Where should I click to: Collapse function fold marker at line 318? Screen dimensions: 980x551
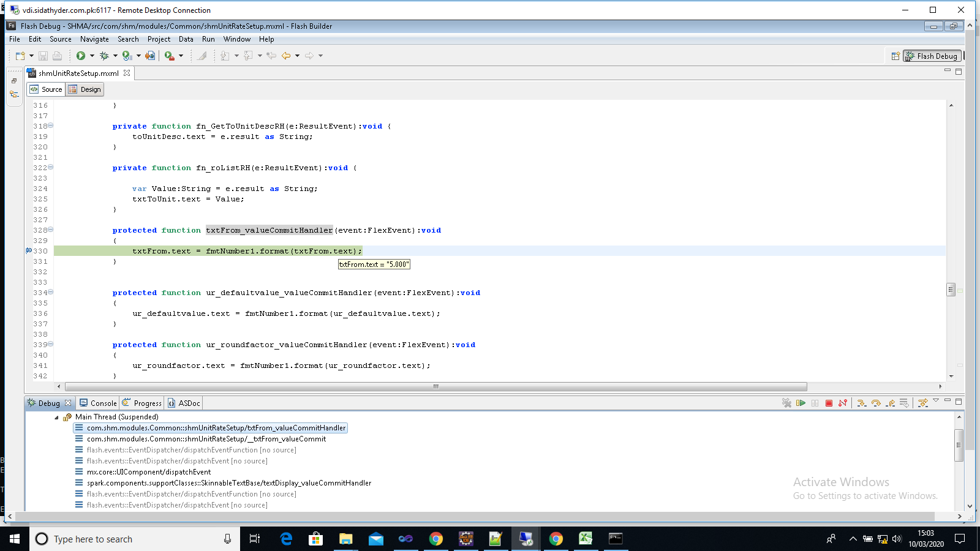(51, 126)
